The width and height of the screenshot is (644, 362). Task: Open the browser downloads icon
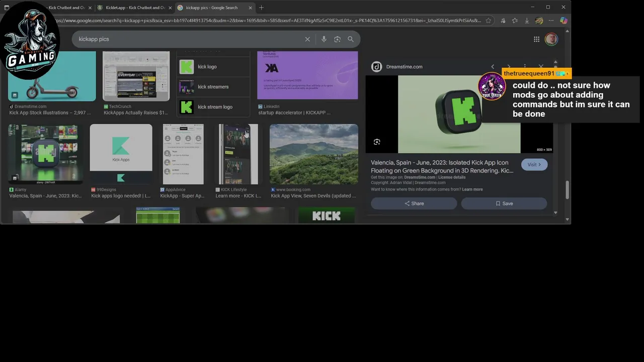(527, 21)
